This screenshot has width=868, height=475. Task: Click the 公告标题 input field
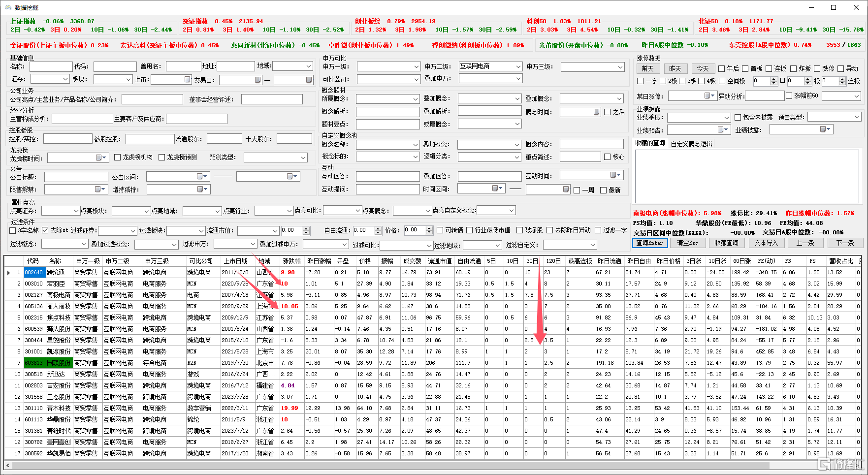click(76, 177)
